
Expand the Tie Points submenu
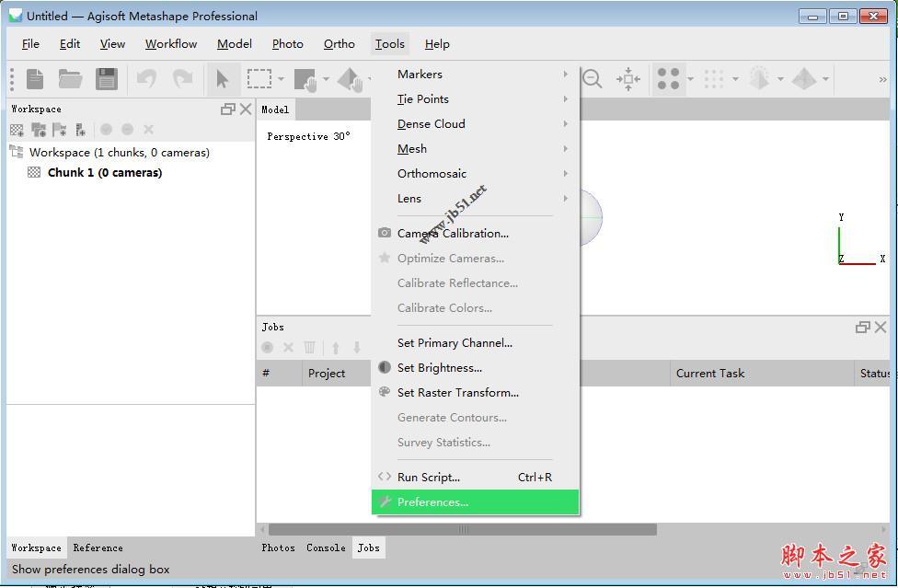coord(476,99)
